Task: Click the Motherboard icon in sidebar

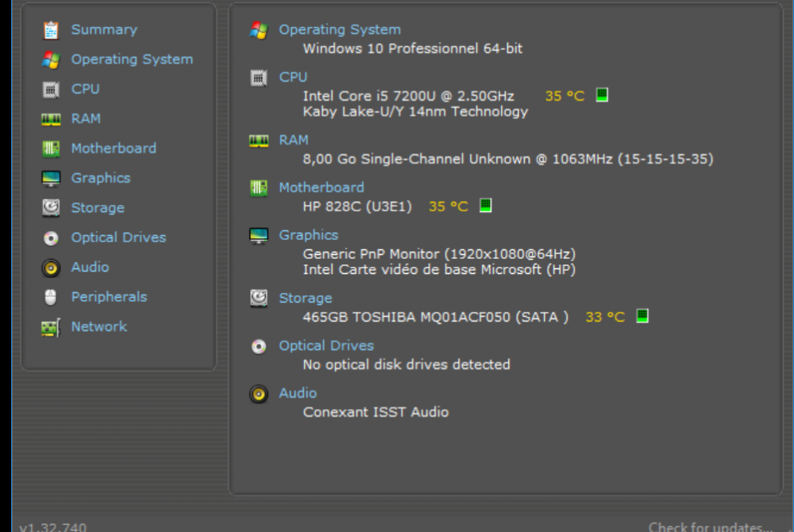Action: click(x=51, y=148)
